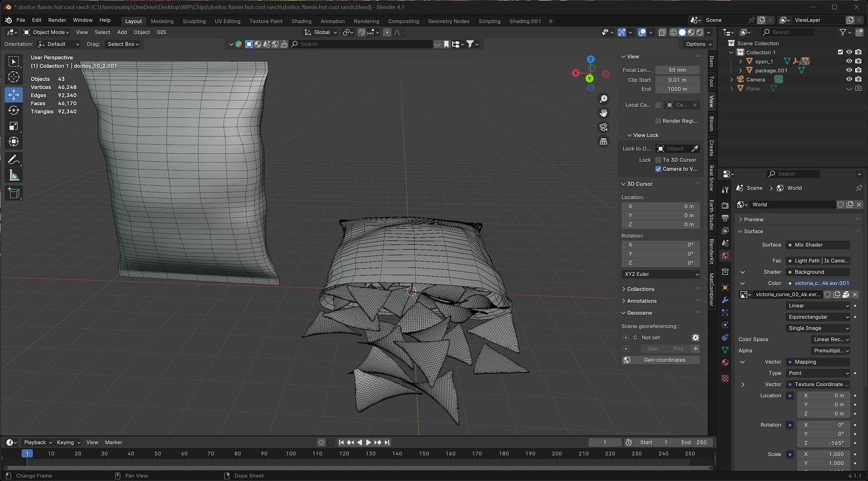Select the Move tool in left toolbar
Screen dimensions: 868x481
[x=13, y=94]
